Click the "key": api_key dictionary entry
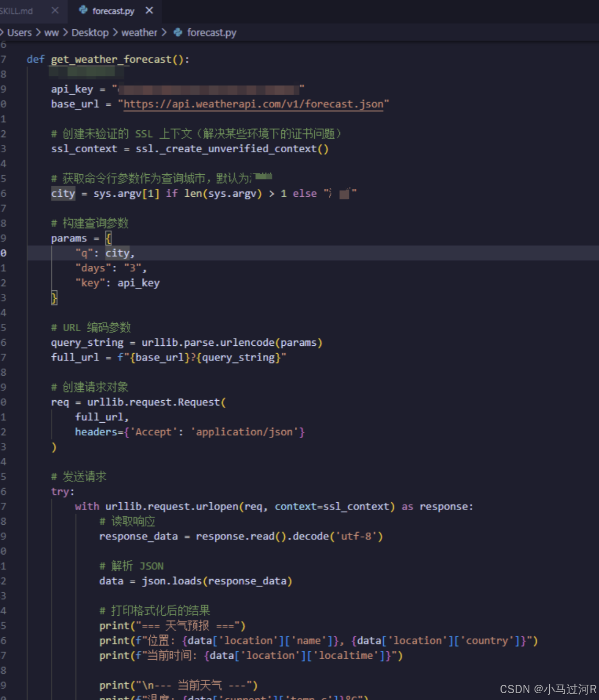 tap(117, 283)
